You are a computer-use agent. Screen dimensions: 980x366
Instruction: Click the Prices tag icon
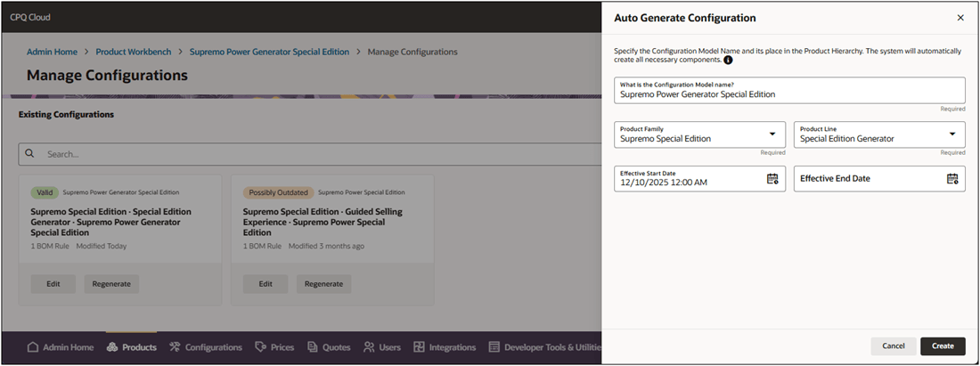click(x=261, y=347)
